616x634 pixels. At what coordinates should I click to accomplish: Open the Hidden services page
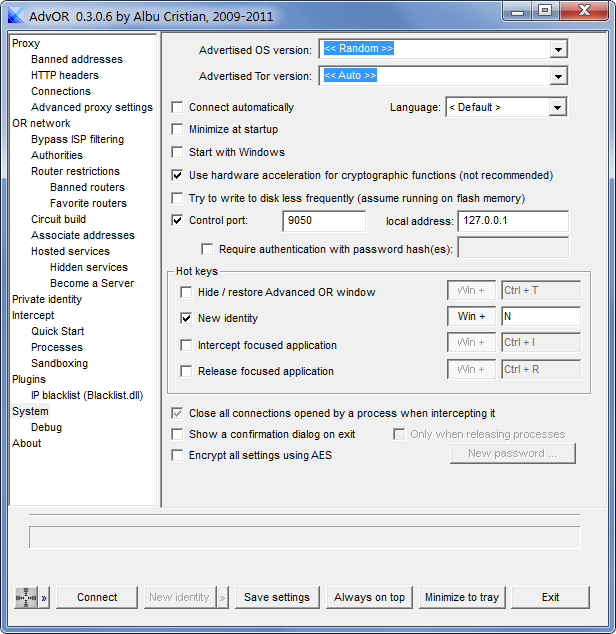[x=89, y=267]
